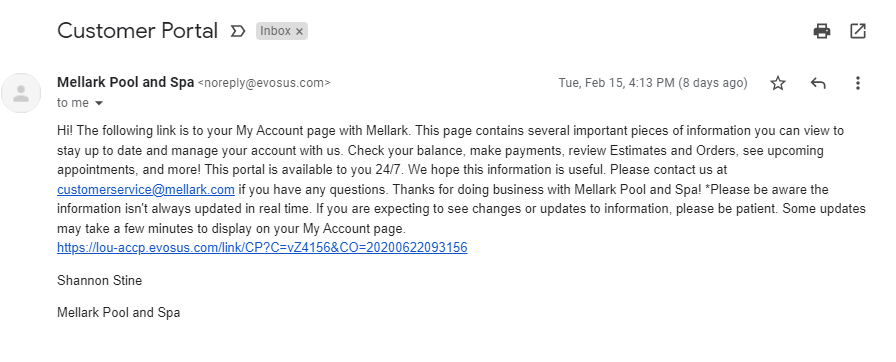Screen dimensions: 896x362
Task: Open the three-dot More options menu
Action: pyautogui.click(x=858, y=83)
